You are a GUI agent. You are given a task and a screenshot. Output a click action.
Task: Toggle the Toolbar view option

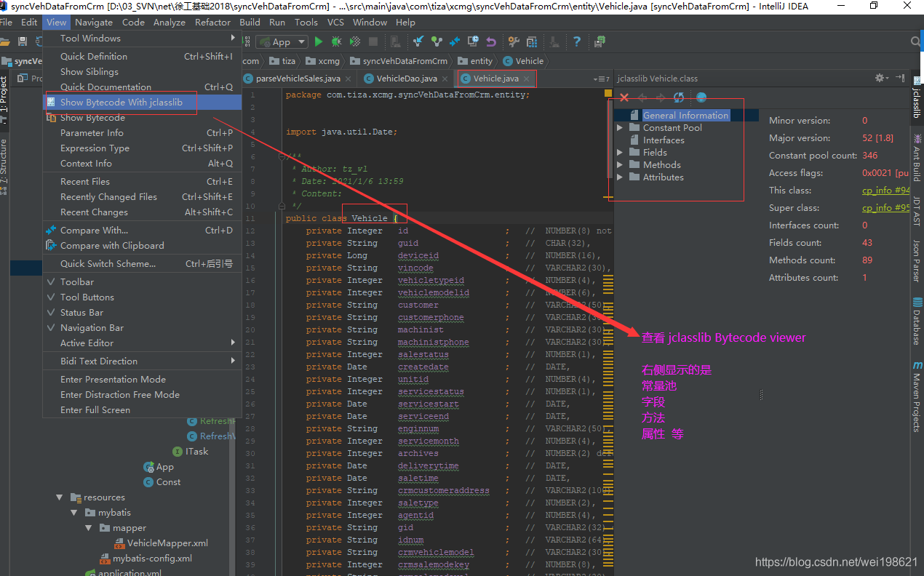(x=142, y=281)
